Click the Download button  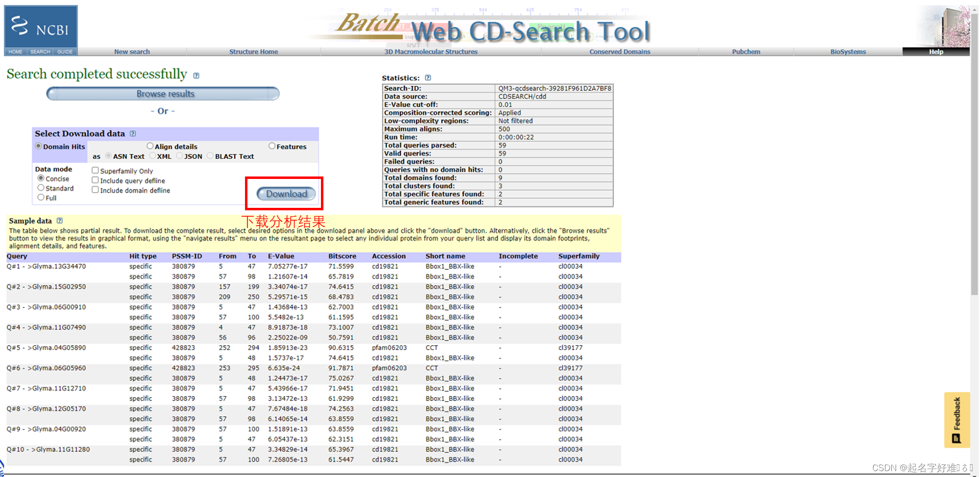(286, 194)
